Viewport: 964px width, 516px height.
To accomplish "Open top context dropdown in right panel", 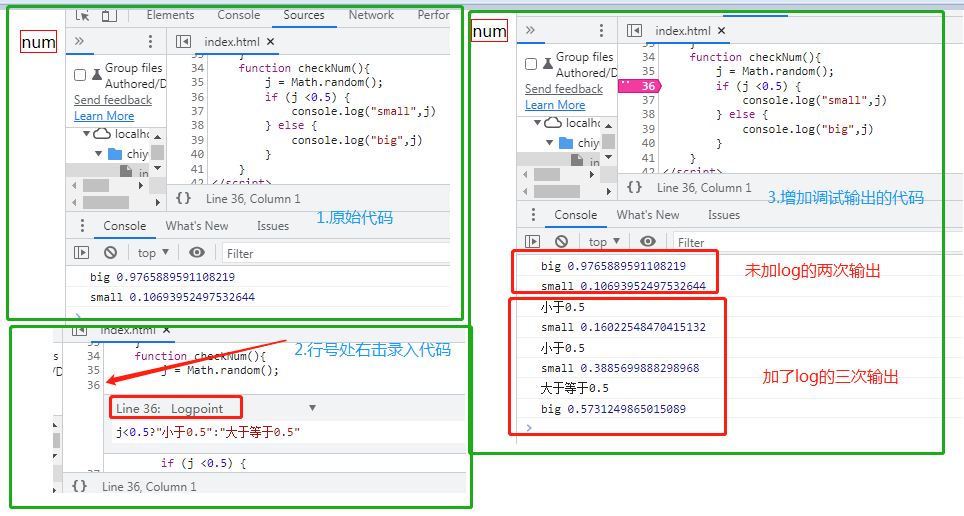I will click(x=604, y=242).
